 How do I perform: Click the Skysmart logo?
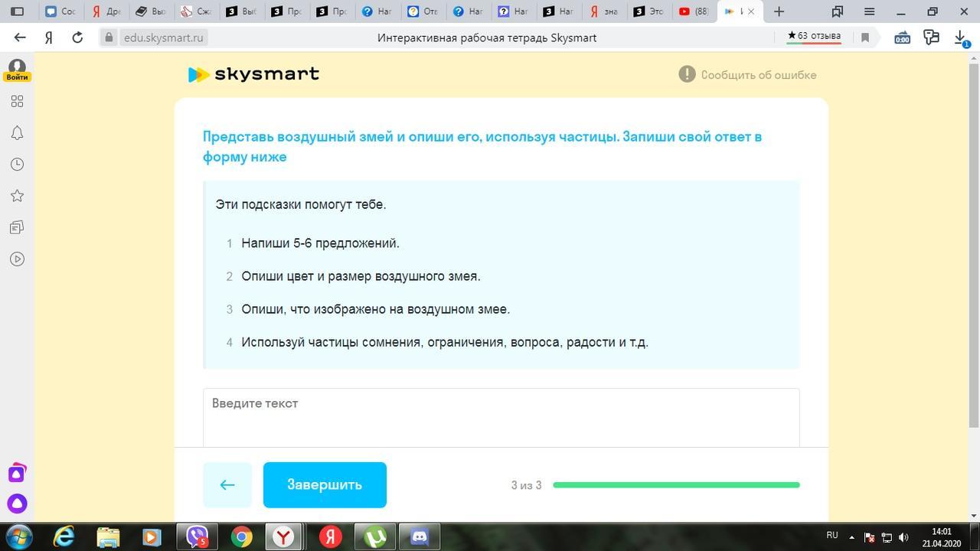[x=253, y=74]
